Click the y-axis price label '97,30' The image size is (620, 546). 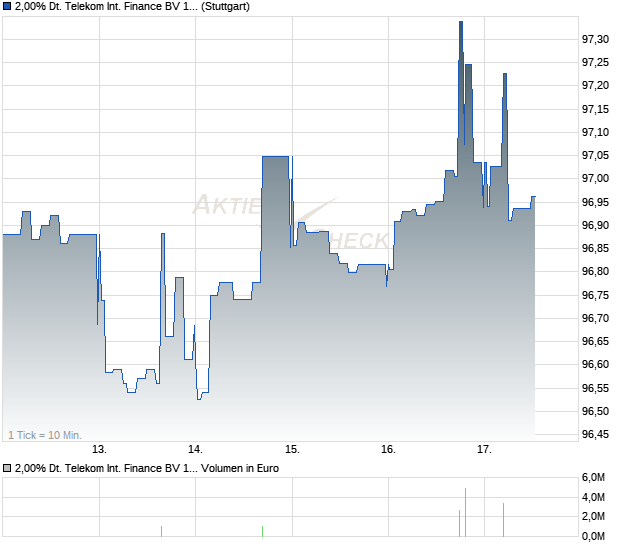tap(595, 39)
